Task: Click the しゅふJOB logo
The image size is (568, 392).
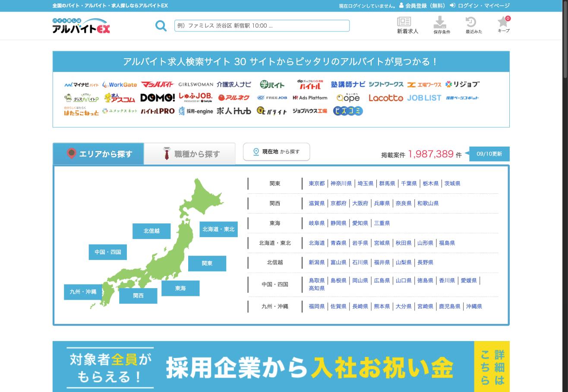Action: (196, 97)
